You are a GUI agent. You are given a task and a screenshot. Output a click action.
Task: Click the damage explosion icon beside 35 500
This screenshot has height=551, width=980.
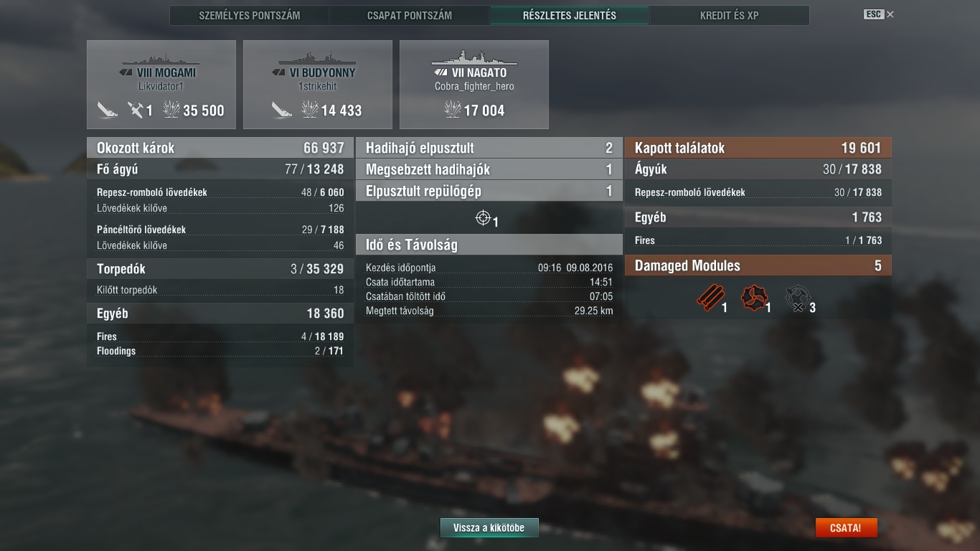171,110
